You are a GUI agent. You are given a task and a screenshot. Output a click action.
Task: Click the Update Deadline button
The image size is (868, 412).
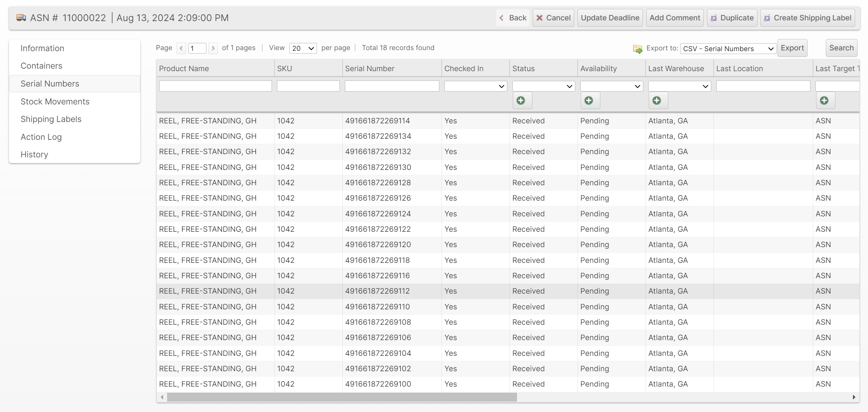(610, 18)
